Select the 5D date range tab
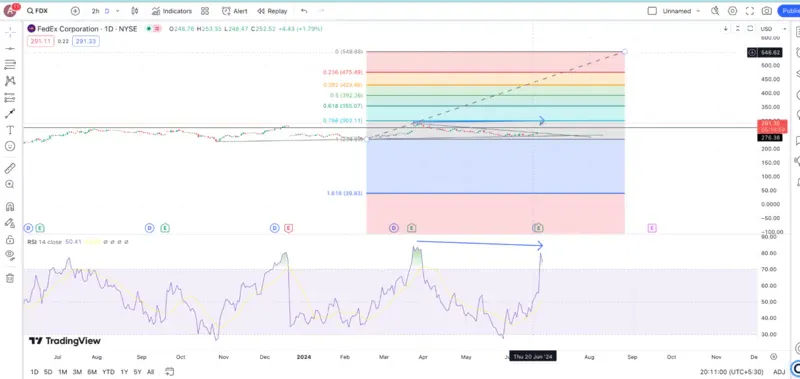 (x=48, y=372)
